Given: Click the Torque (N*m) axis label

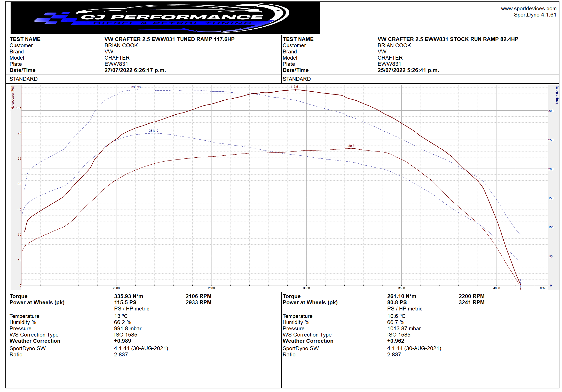Looking at the screenshot, I should tap(557, 95).
